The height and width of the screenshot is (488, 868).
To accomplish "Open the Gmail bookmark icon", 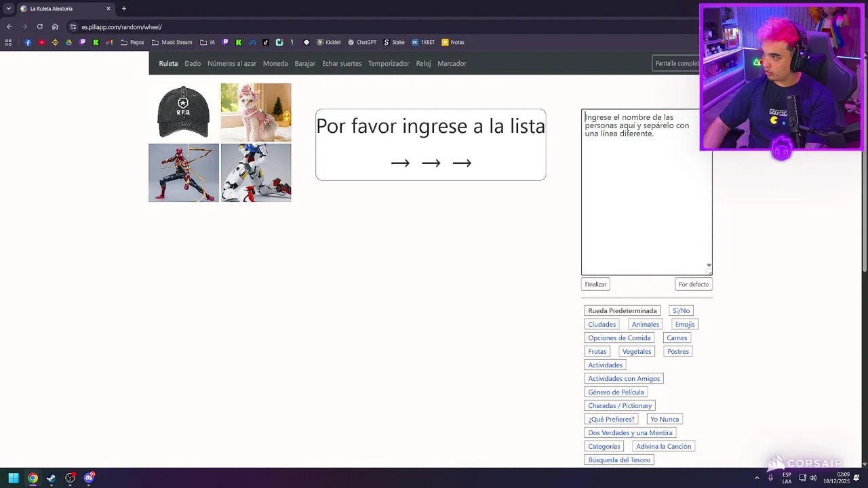I will pyautogui.click(x=109, y=42).
